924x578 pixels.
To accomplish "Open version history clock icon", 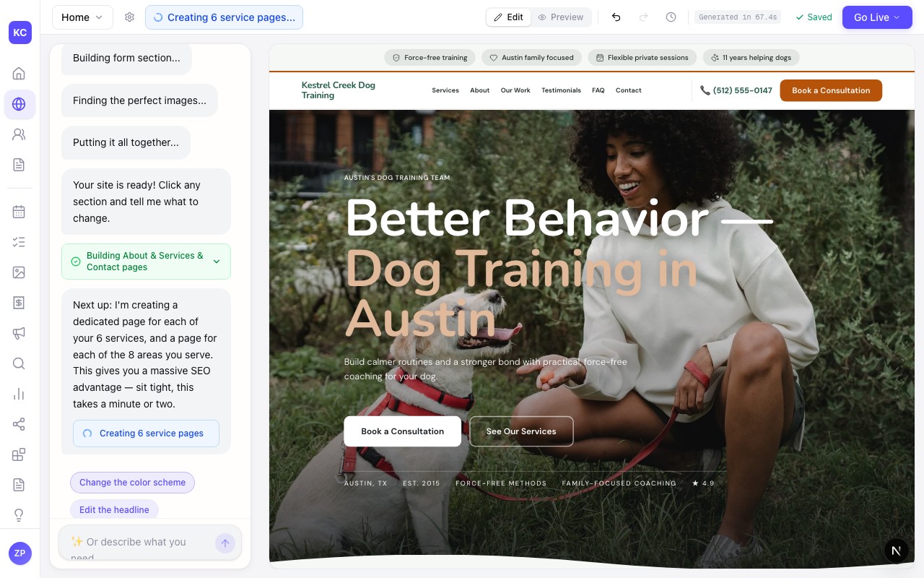I will [x=671, y=17].
